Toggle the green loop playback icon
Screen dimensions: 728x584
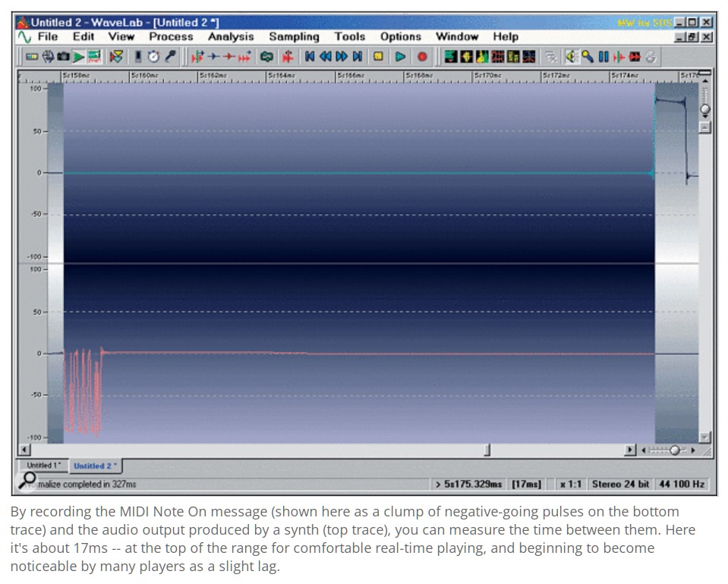point(267,56)
